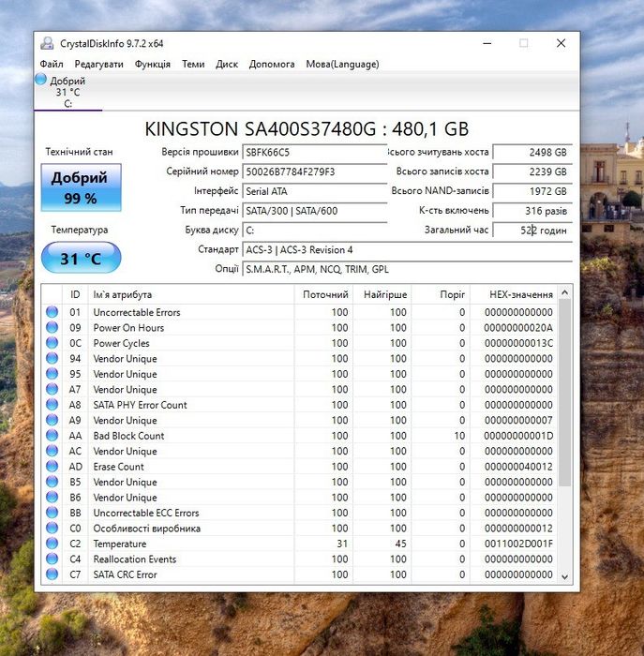
Task: Click status circle for attribute ID B5
Action: [52, 482]
